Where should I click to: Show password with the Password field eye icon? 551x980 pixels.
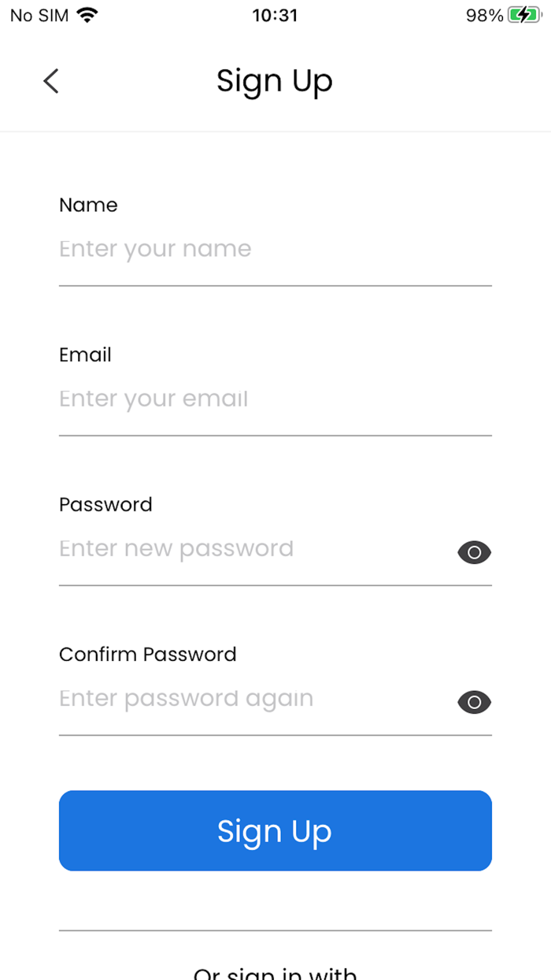click(x=474, y=552)
